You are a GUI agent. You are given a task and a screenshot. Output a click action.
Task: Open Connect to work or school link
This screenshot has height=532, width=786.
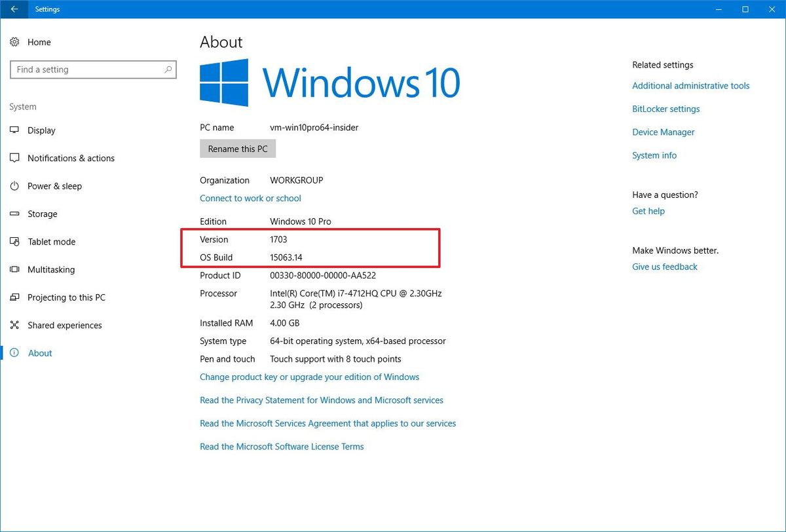pyautogui.click(x=250, y=198)
